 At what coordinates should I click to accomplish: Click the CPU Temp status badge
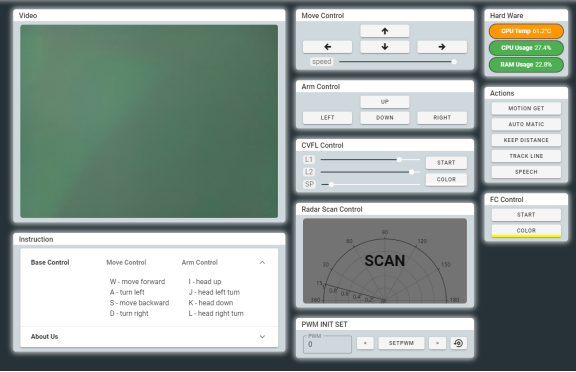[526, 31]
